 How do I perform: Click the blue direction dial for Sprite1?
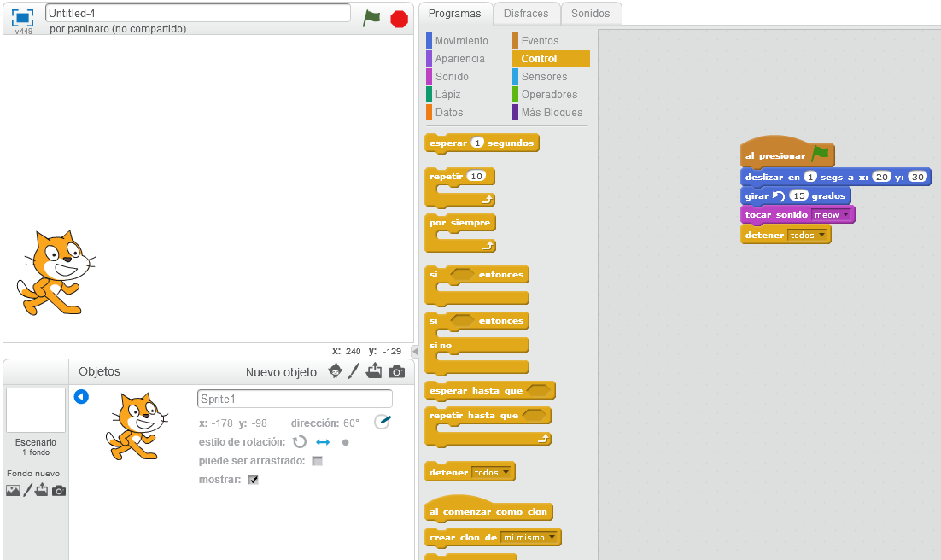click(x=382, y=421)
